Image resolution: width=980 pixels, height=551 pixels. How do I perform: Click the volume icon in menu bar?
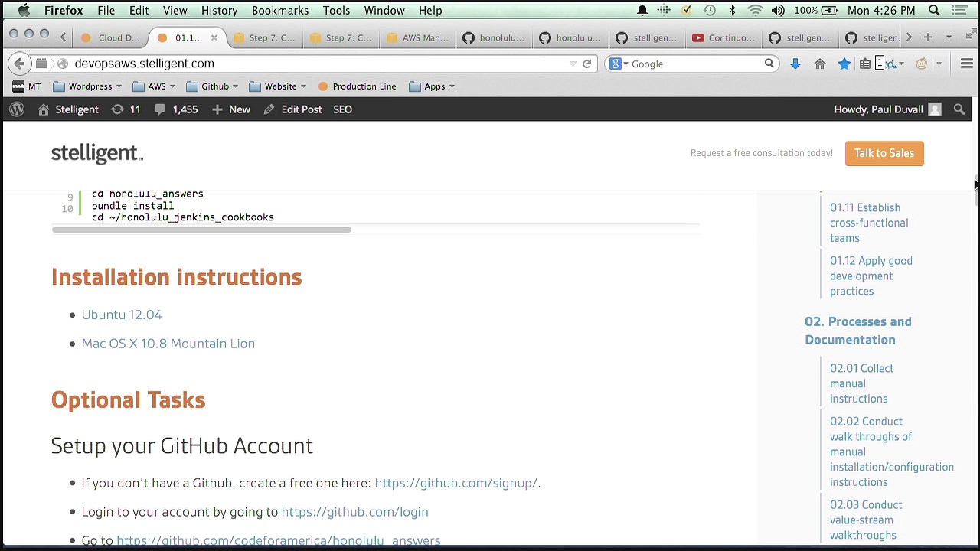tap(778, 11)
